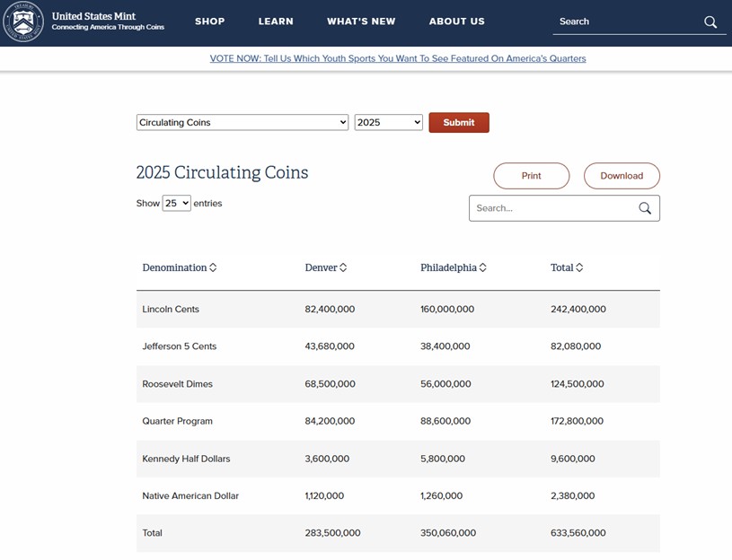Image resolution: width=732 pixels, height=560 pixels.
Task: Click Philadelphia value 1,260,000
Action: click(441, 496)
